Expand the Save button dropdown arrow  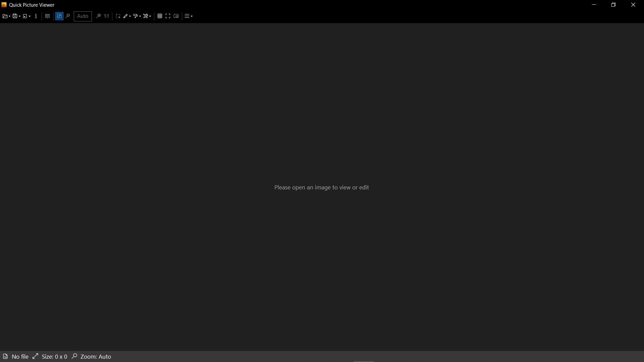[x=19, y=16]
